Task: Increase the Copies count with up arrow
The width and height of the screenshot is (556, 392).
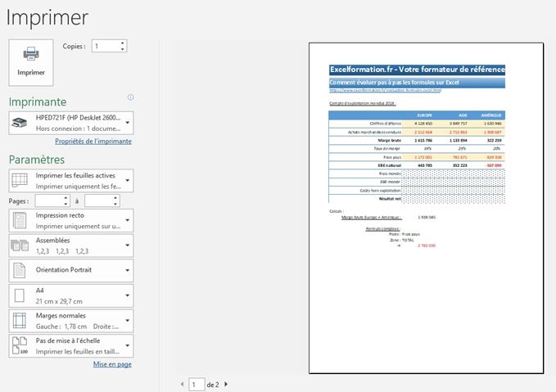Action: [123, 43]
